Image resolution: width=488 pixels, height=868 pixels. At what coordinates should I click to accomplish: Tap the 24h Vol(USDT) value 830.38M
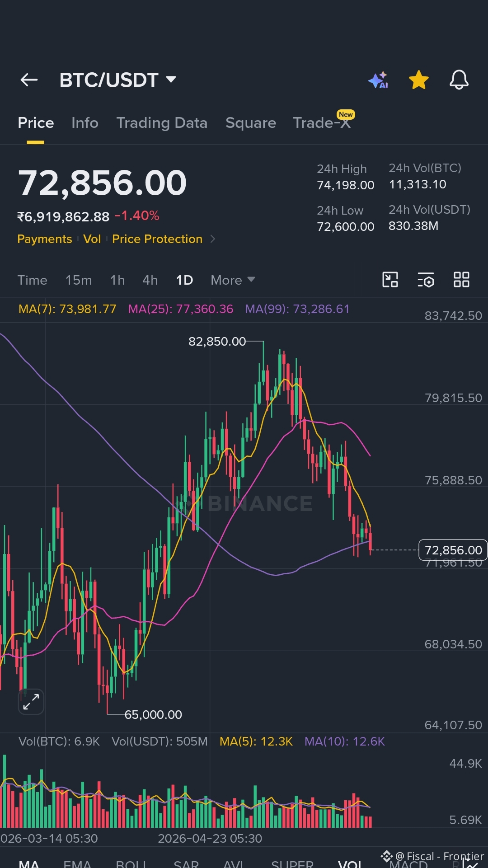pos(413,226)
